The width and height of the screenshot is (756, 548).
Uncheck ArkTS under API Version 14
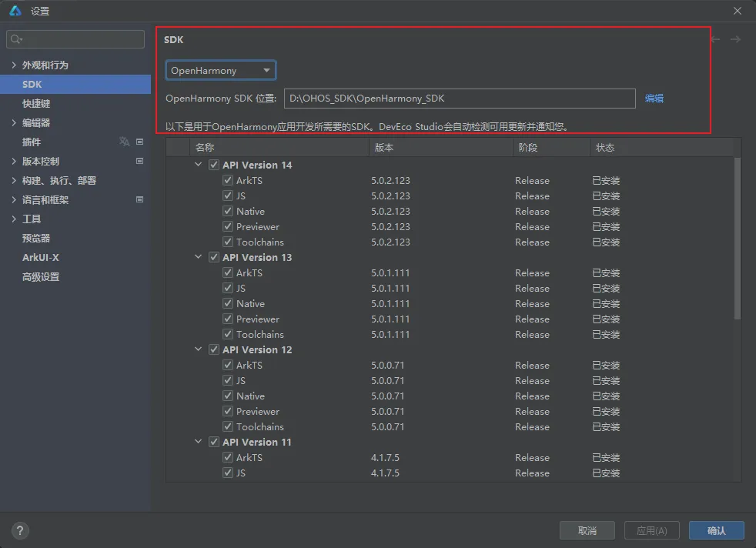pyautogui.click(x=228, y=180)
